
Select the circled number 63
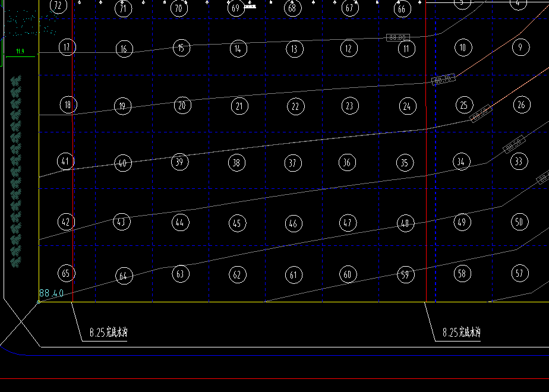(181, 274)
